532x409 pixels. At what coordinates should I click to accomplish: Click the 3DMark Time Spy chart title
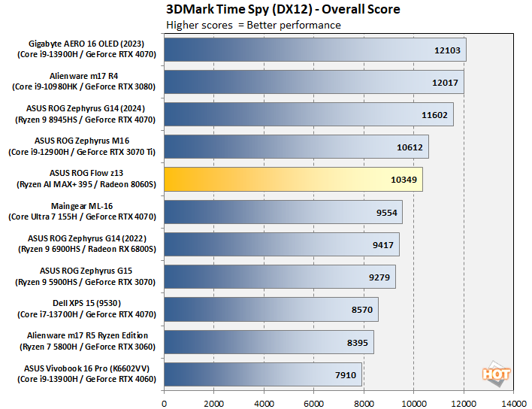click(x=283, y=9)
